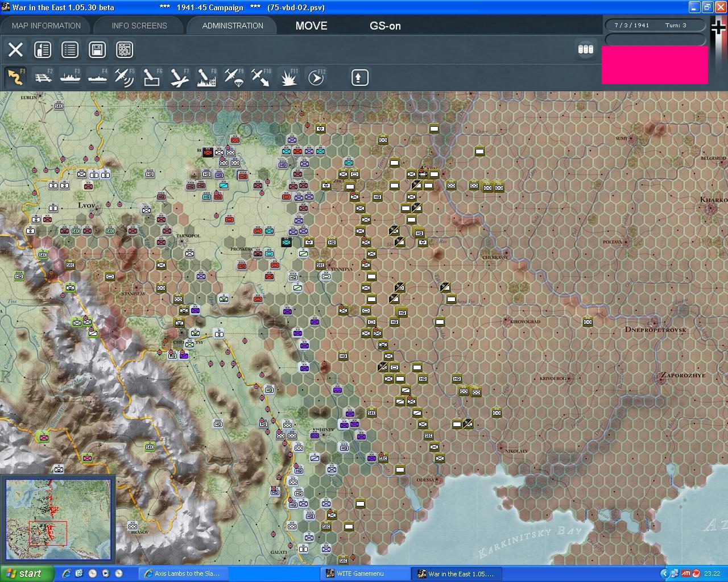This screenshot has width=728, height=582.
Task: Select the Soviet unit counter near Dnepropetrovsk
Action: pos(588,322)
